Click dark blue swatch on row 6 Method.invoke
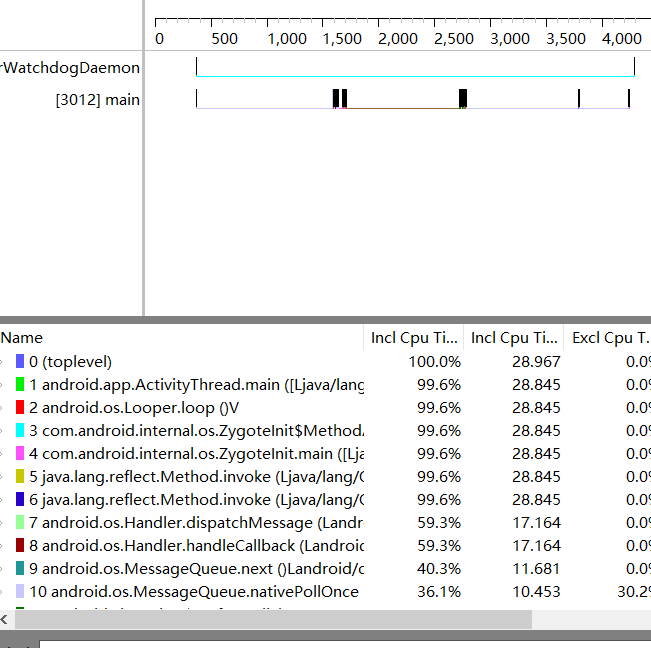651x648 pixels. [x=20, y=499]
